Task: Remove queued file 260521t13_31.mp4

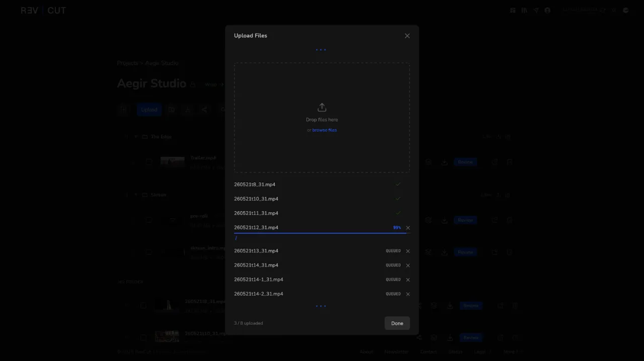Action: (x=408, y=251)
